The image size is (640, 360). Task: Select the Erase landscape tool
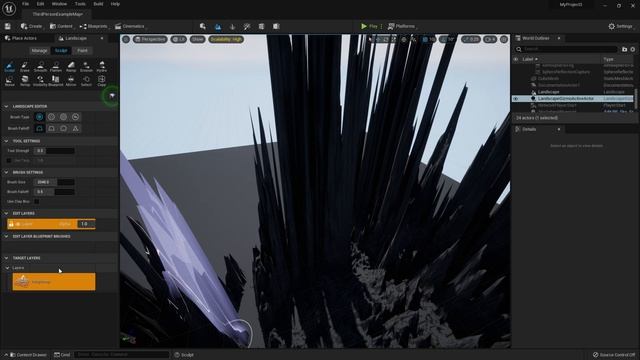tap(25, 67)
